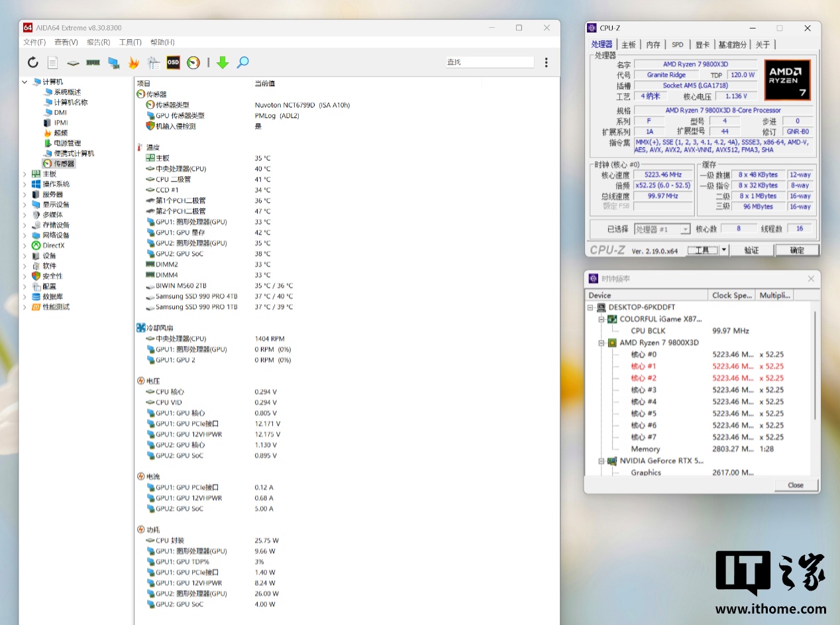Open the 报告(R) menu
Screen dimensions: 840x625
[x=98, y=42]
